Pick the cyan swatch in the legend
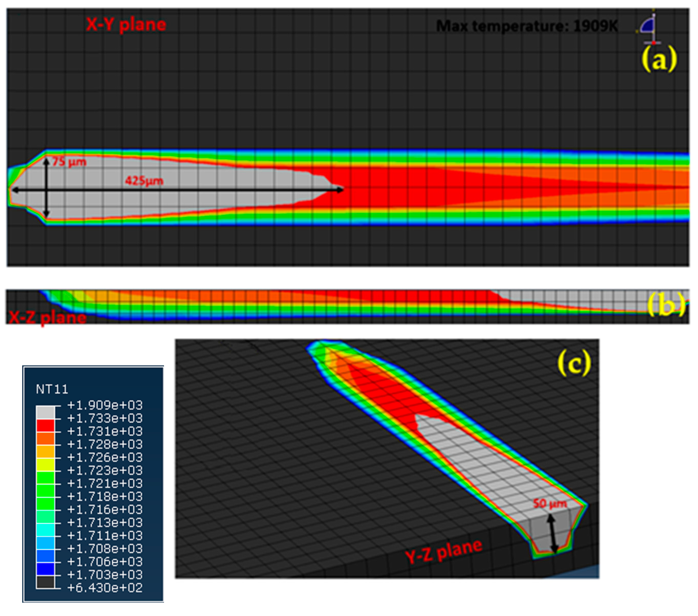Screen dimensions: 698x616 (x=45, y=530)
